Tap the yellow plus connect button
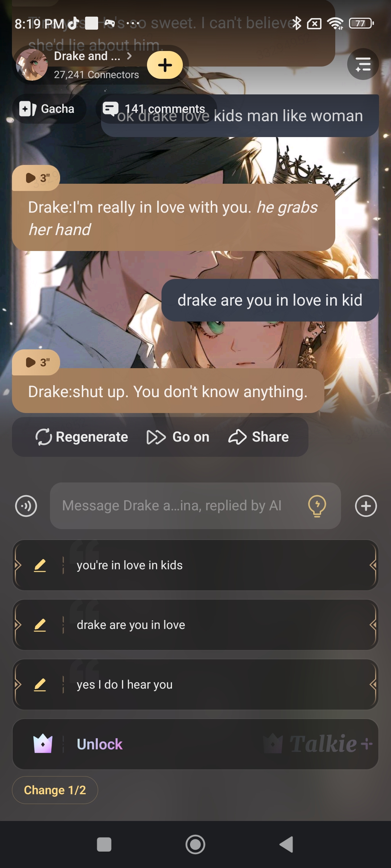 point(165,65)
